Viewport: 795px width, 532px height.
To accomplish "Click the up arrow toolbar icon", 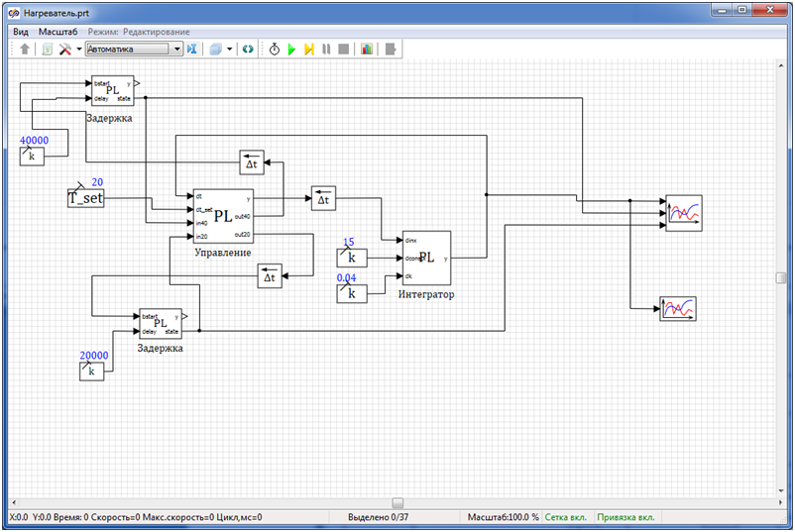I will coord(25,50).
